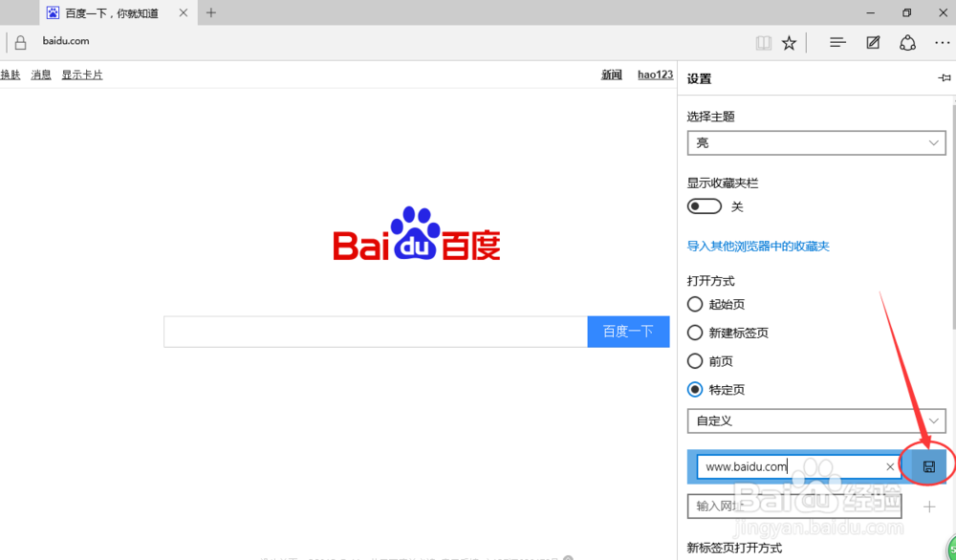Select the 特定页 radio option
Viewport: 956px width, 560px height.
point(694,389)
